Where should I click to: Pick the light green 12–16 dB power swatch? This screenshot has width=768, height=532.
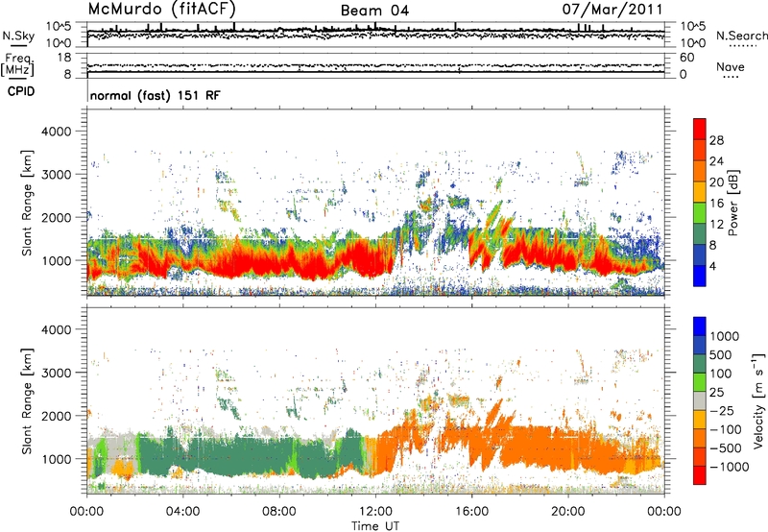tap(700, 213)
